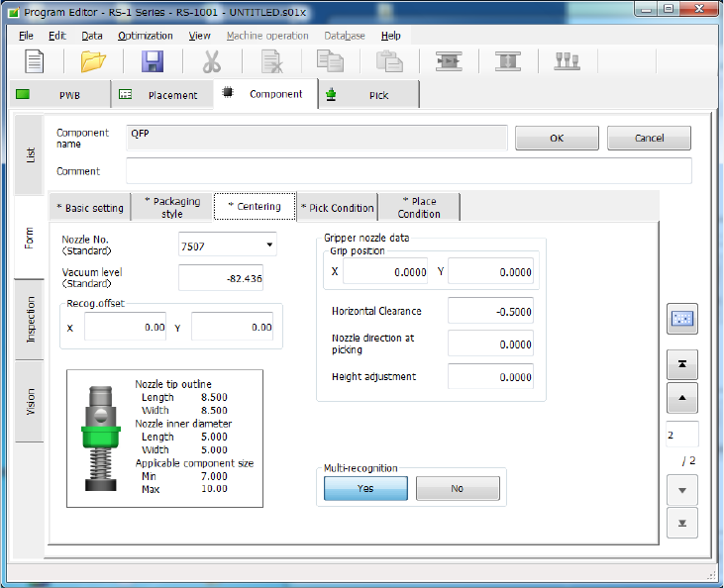This screenshot has width=724, height=588.
Task: Click the Database menu
Action: (x=345, y=36)
